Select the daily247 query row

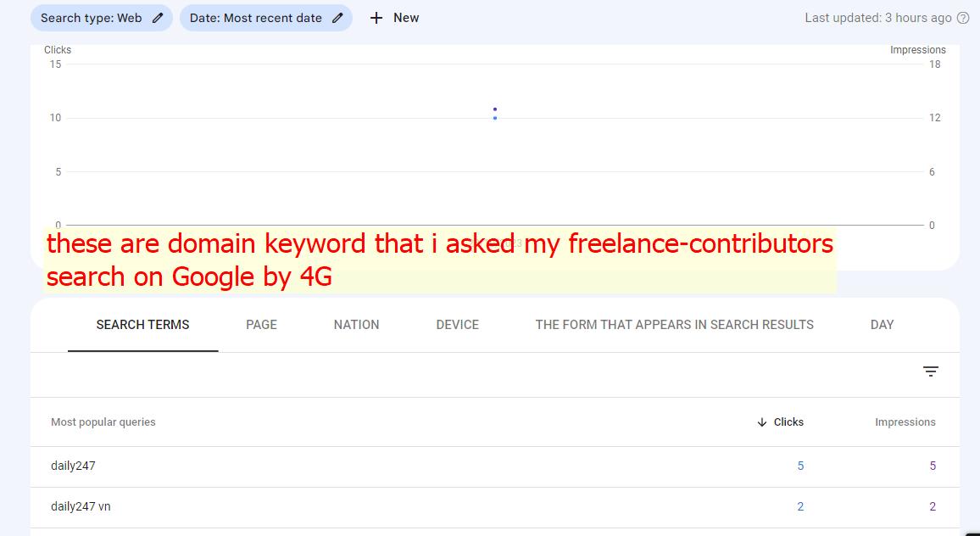coord(495,466)
